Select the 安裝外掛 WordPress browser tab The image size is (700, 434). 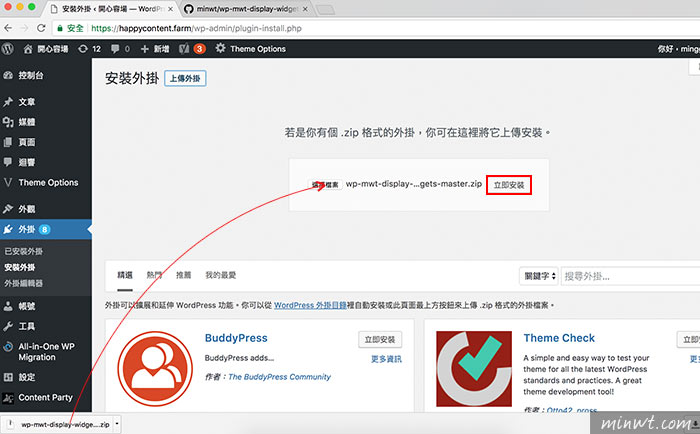(x=112, y=9)
